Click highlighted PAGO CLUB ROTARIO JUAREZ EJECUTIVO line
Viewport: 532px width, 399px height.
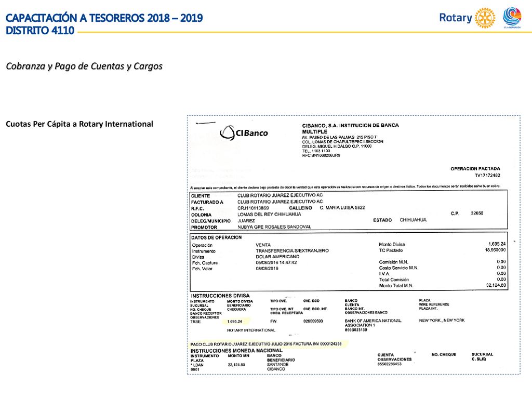[x=266, y=344]
